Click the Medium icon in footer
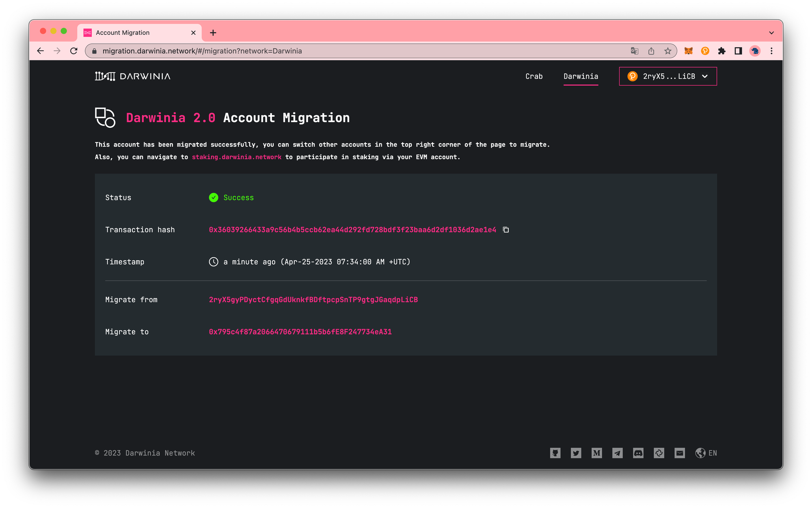Image resolution: width=812 pixels, height=508 pixels. (596, 452)
